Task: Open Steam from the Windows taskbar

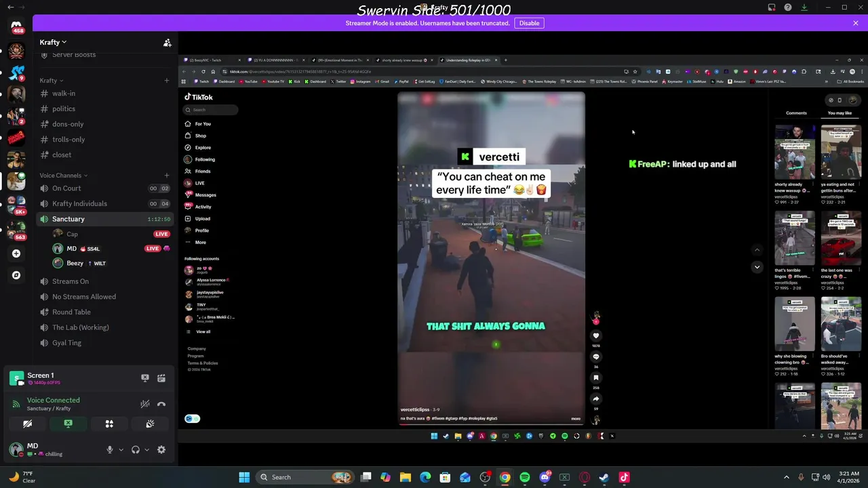Action: coord(604,477)
